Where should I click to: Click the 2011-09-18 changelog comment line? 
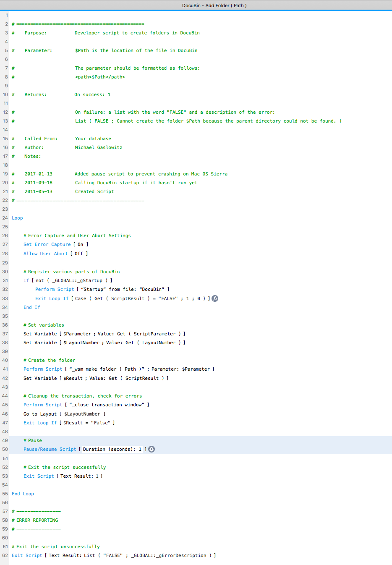point(105,183)
